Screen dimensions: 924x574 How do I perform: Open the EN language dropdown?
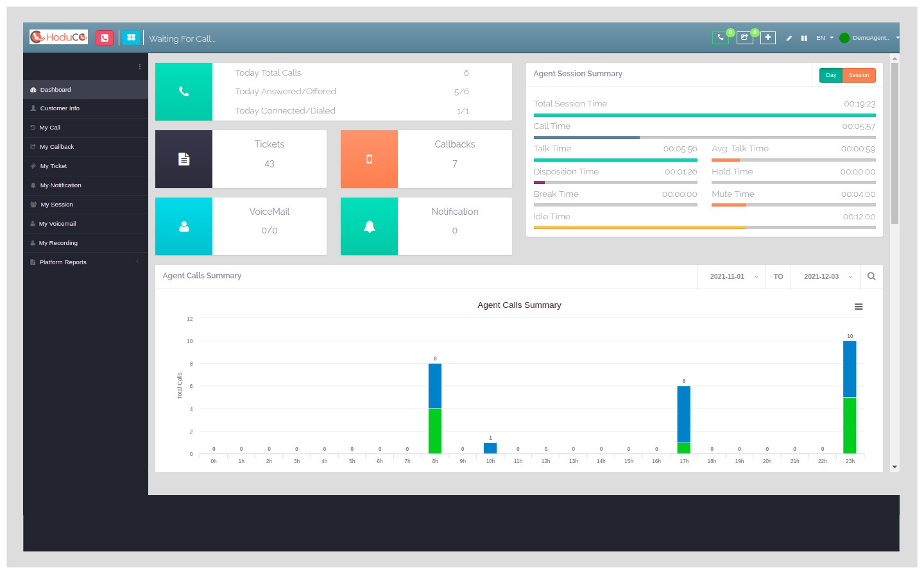pyautogui.click(x=823, y=38)
